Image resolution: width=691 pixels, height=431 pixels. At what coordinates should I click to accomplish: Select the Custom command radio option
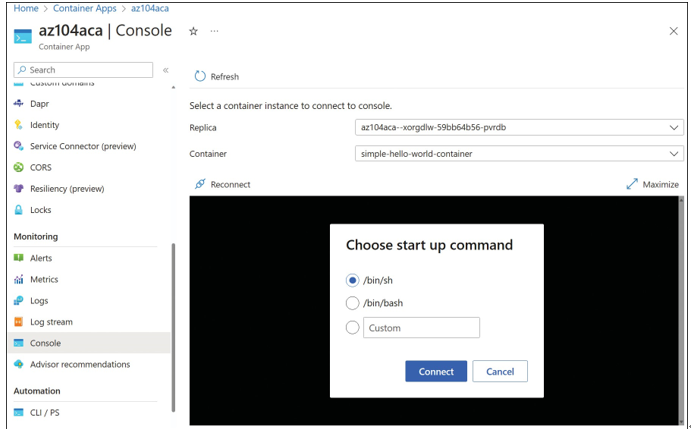[352, 327]
